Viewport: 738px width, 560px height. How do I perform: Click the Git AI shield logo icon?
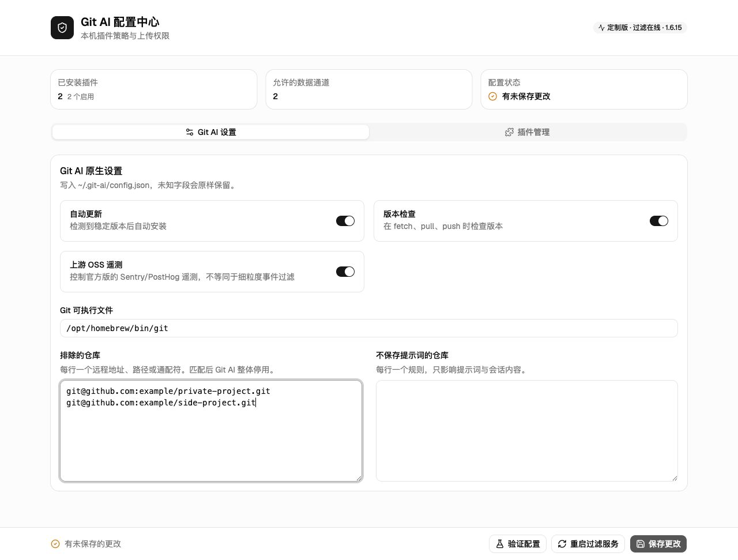(x=62, y=28)
